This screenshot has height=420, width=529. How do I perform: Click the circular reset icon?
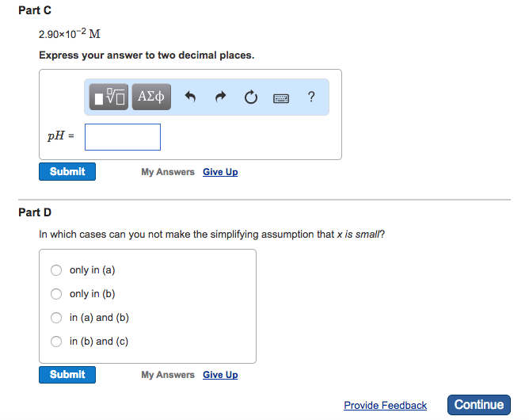(251, 97)
